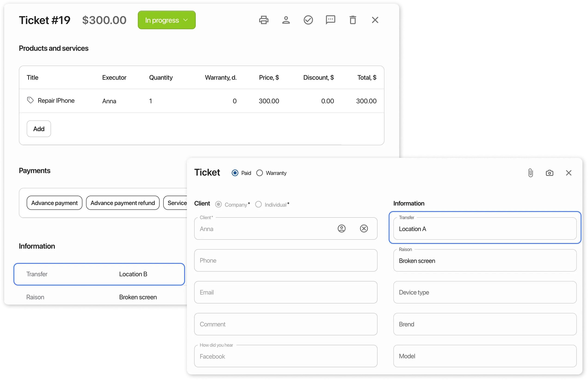Open the comments chat bubble icon

pos(330,20)
